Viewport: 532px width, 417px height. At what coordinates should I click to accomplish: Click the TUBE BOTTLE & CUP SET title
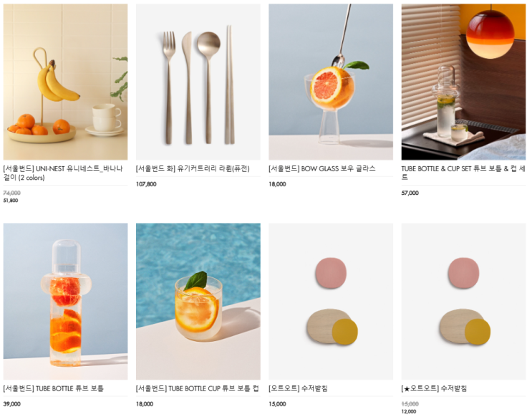[x=463, y=173]
